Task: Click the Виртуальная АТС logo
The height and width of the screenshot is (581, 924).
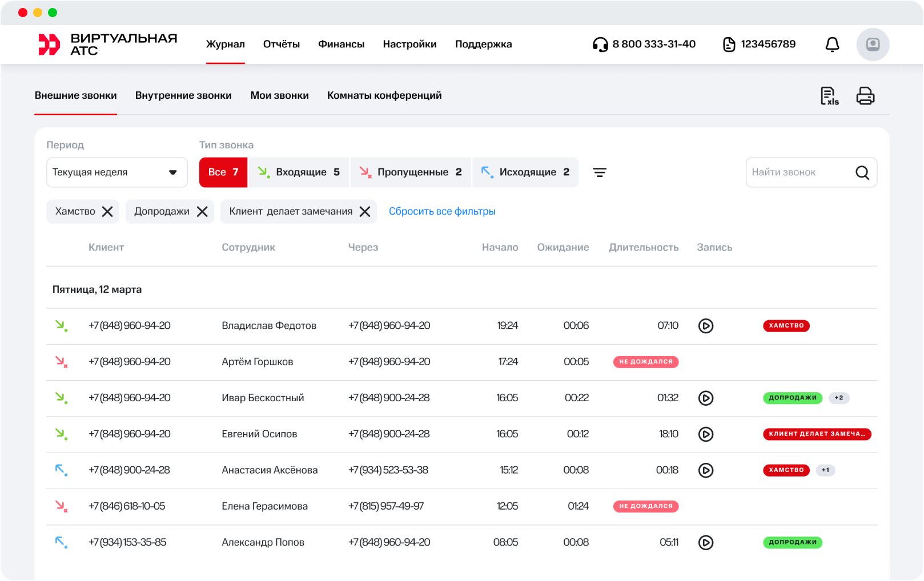Action: (x=107, y=45)
